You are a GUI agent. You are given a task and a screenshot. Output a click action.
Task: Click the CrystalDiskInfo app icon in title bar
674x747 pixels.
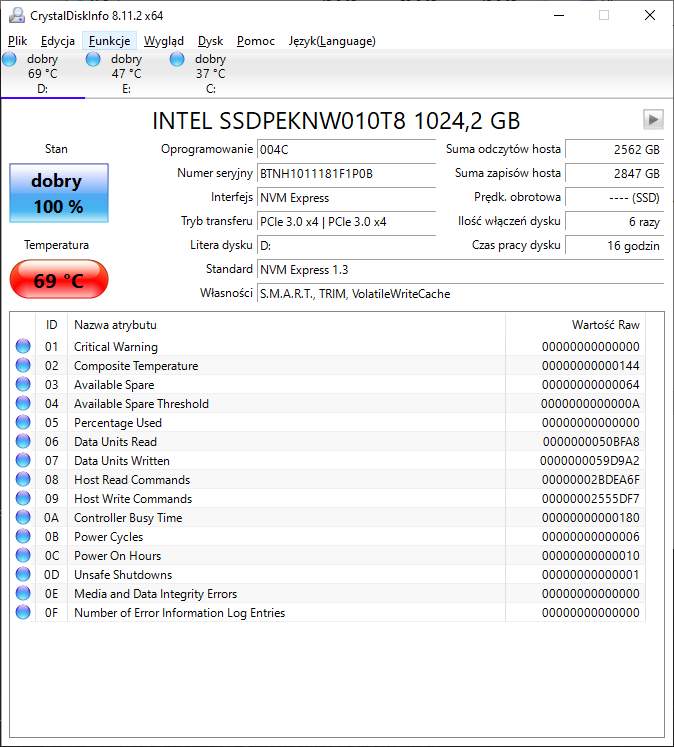(17, 15)
